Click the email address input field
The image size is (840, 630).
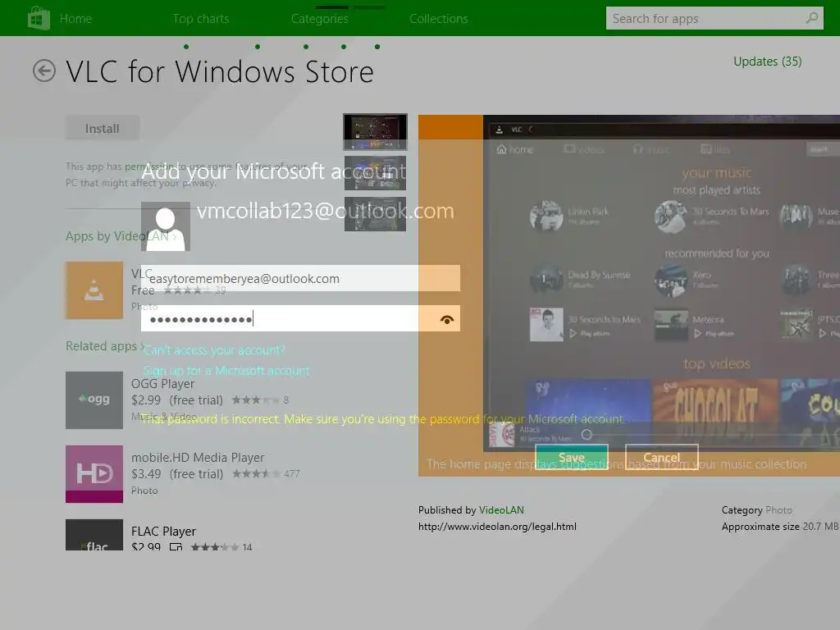coord(300,279)
